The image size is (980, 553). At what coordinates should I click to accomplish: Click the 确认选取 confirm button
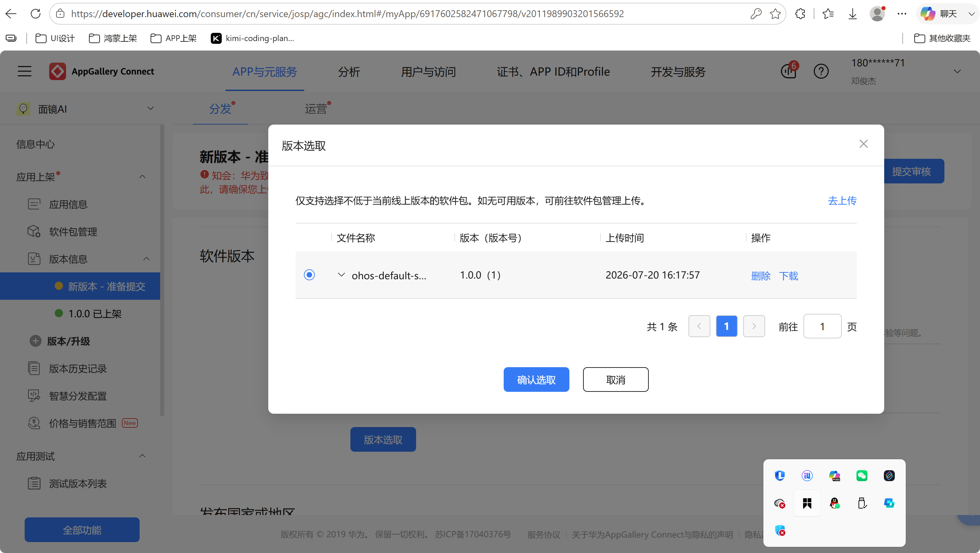[x=537, y=380]
